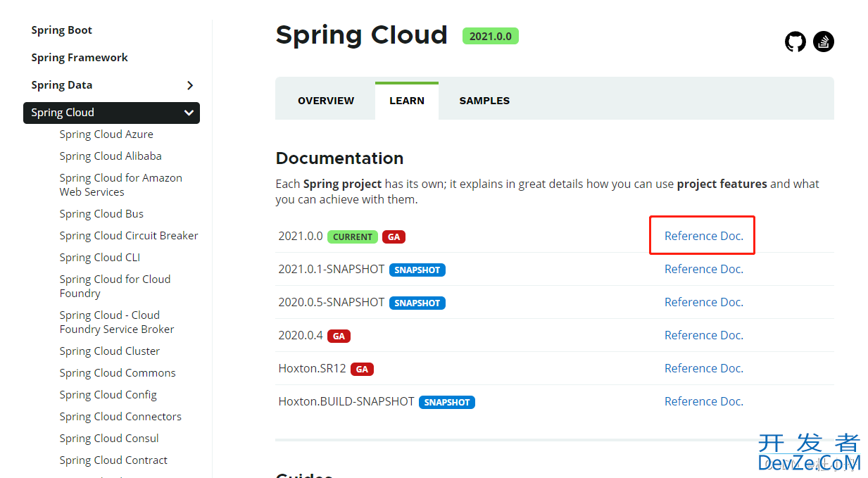
Task: Click the Documentation heading
Action: coord(339,158)
